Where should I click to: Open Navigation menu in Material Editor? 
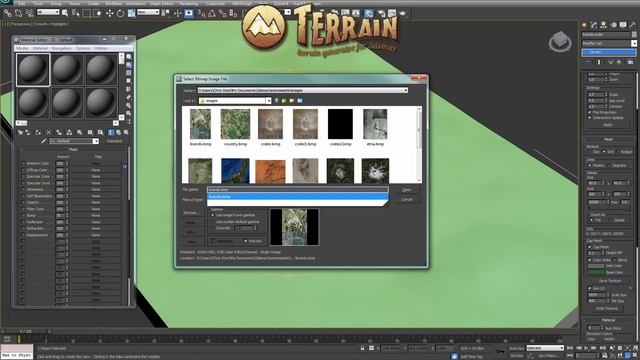[x=62, y=48]
